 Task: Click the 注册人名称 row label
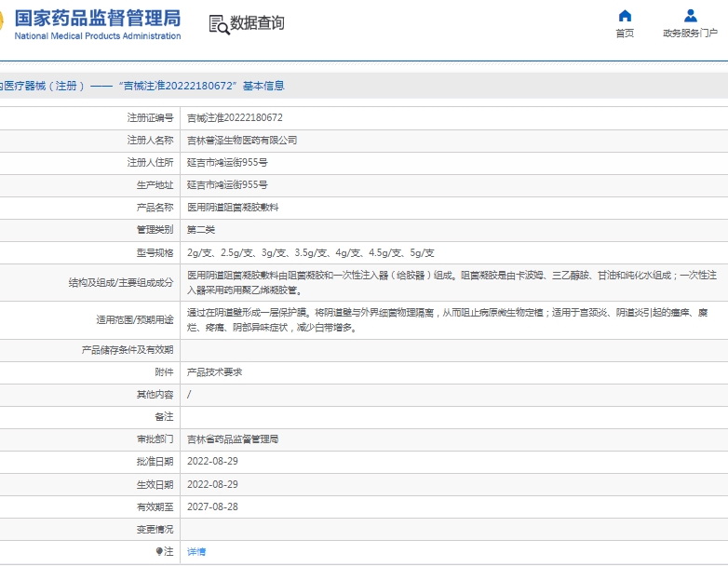151,141
